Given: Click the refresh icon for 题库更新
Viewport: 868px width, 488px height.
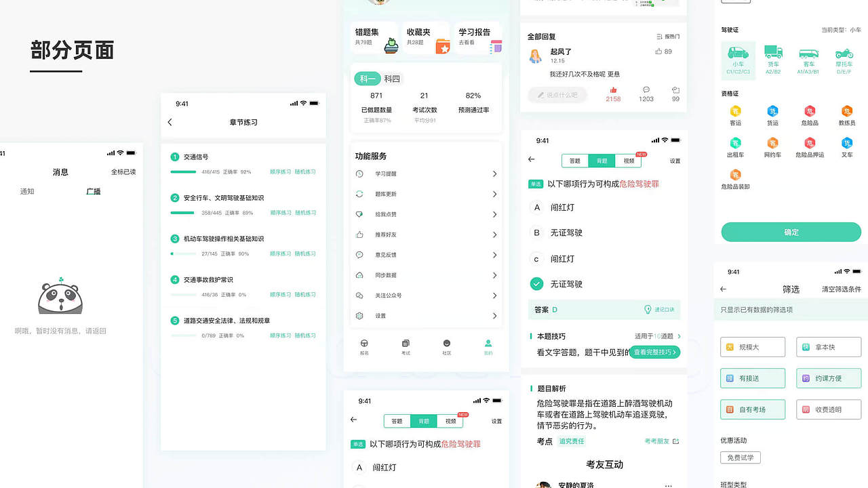Looking at the screenshot, I should click(x=359, y=194).
